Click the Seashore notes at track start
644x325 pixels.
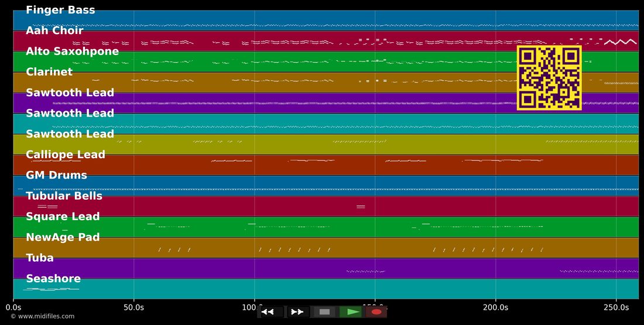tap(51, 289)
